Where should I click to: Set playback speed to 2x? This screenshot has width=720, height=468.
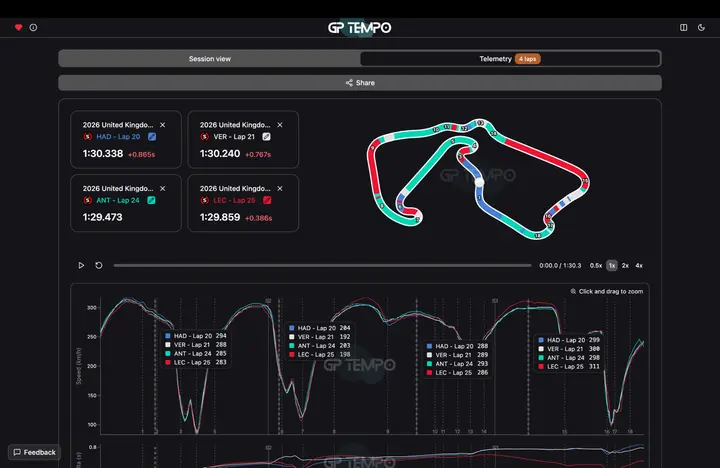pyautogui.click(x=625, y=265)
